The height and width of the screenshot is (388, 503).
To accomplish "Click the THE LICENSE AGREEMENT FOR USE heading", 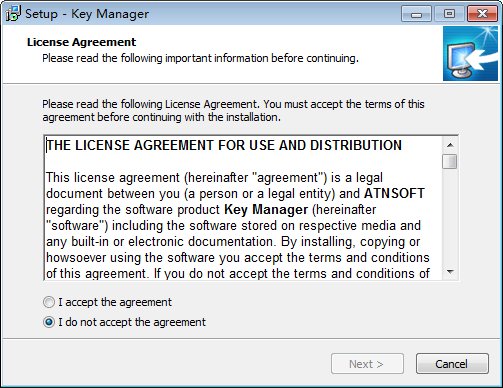I will 224,145.
